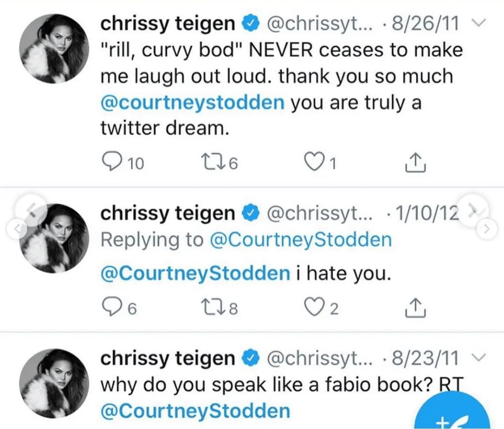Share the 8/26/11 tweet

point(415,162)
